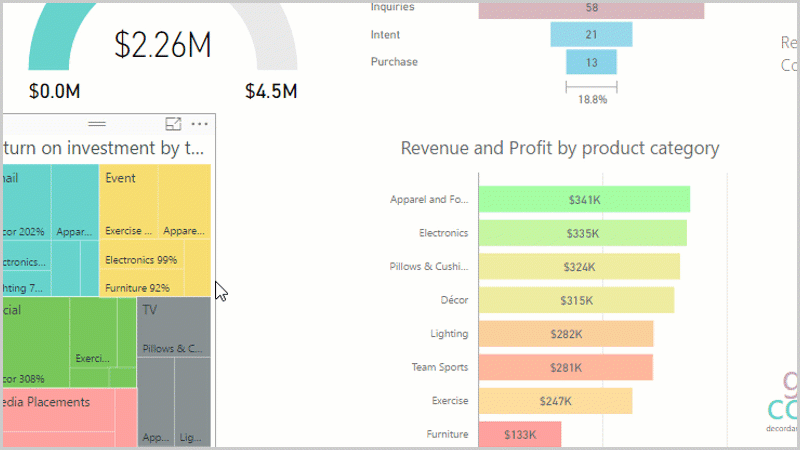Click the Lighting axis label
The image size is (800, 450).
click(x=449, y=334)
